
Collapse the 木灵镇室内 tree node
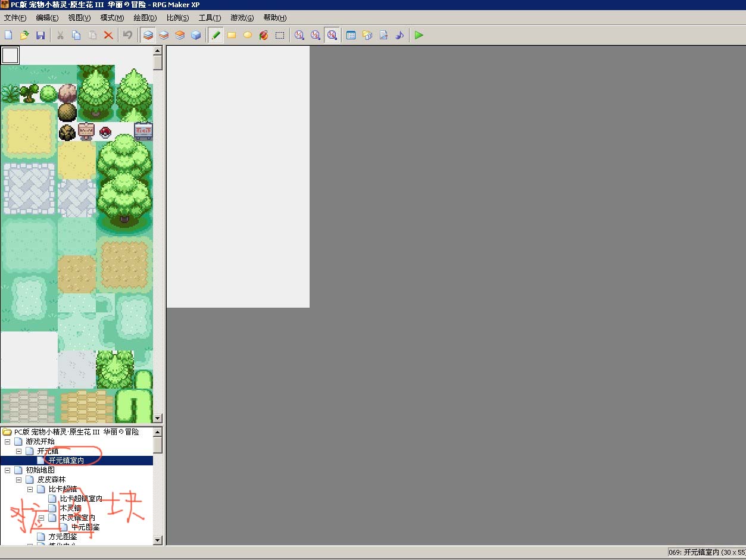(41, 518)
